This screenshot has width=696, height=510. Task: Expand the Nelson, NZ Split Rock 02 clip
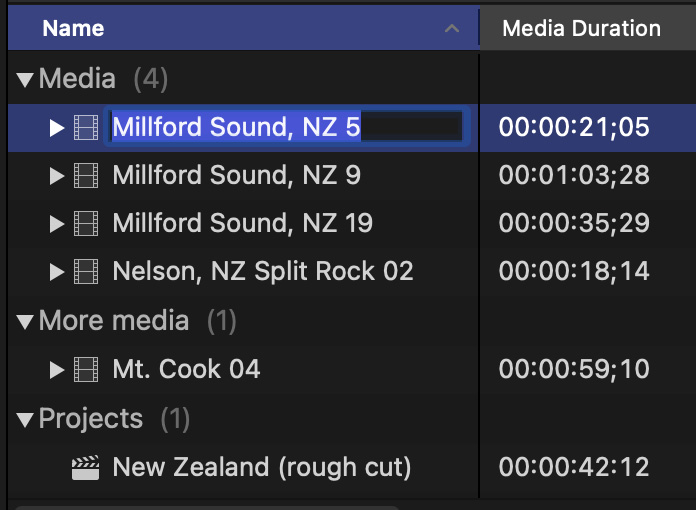point(57,271)
